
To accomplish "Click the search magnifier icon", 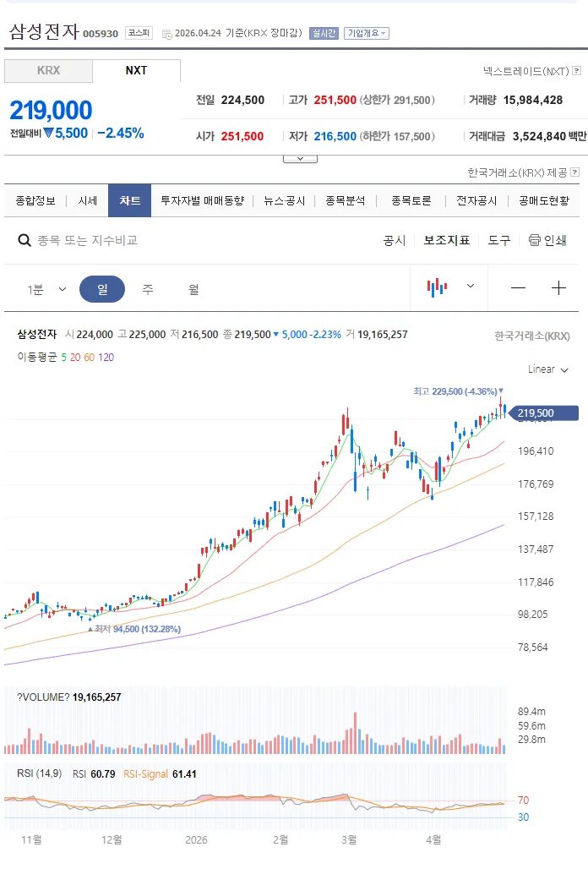I will click(24, 241).
